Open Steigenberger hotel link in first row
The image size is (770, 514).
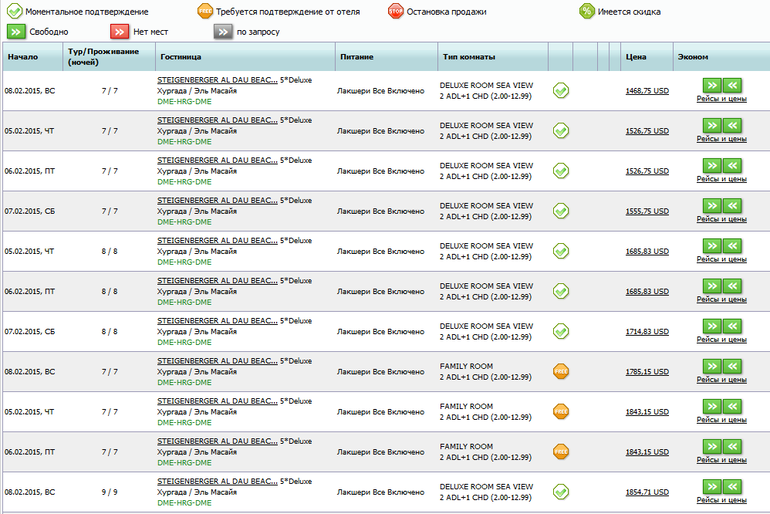tap(217, 80)
